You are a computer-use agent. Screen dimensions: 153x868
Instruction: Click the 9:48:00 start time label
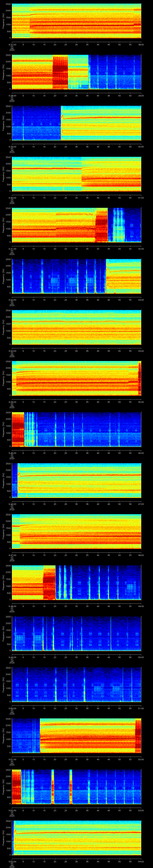[x=12, y=606]
